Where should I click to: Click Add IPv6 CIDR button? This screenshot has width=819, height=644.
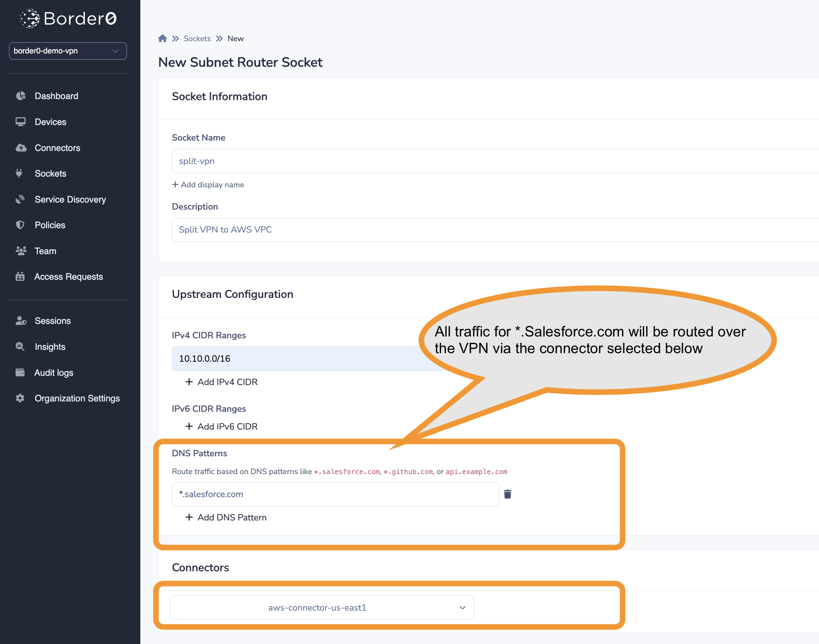coord(222,427)
